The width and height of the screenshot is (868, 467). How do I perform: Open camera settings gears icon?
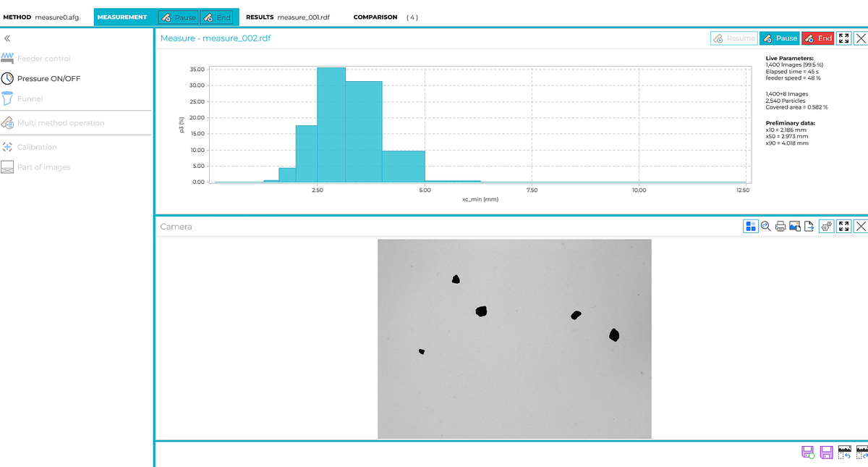(827, 227)
